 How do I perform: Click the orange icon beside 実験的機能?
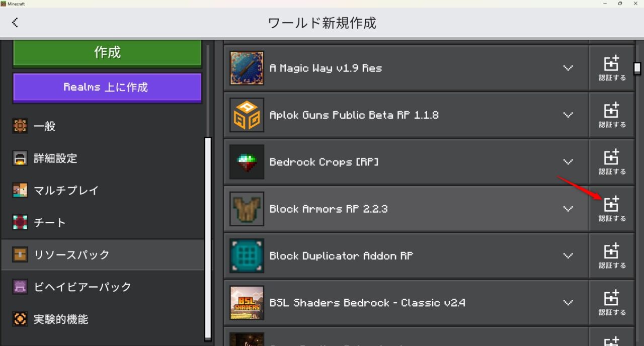(20, 319)
